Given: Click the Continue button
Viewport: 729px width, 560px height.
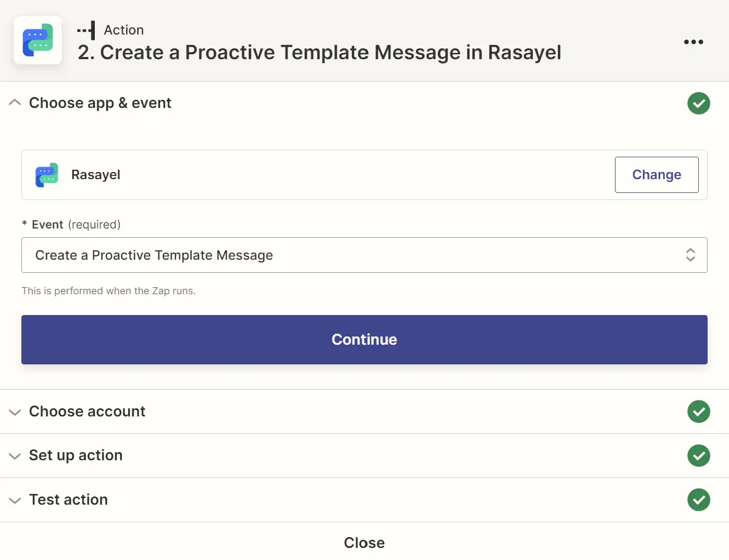Looking at the screenshot, I should [x=364, y=339].
